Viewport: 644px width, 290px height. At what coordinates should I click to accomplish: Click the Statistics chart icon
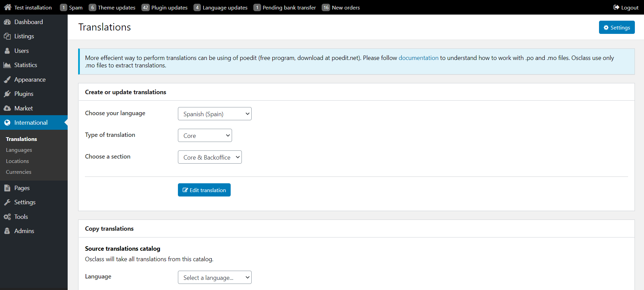coord(7,65)
